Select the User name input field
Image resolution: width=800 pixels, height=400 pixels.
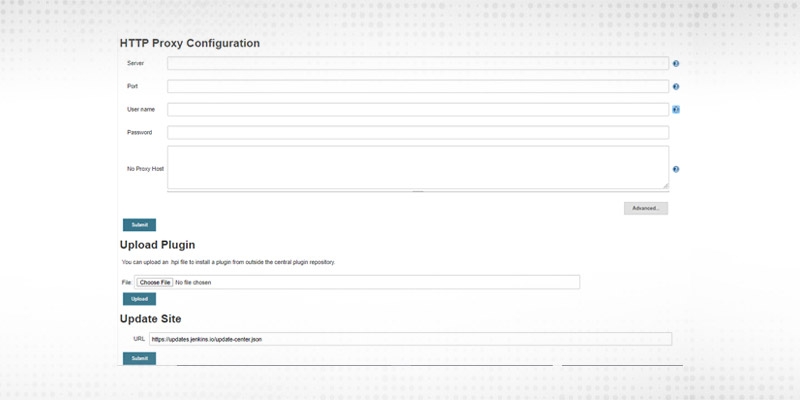pos(417,110)
